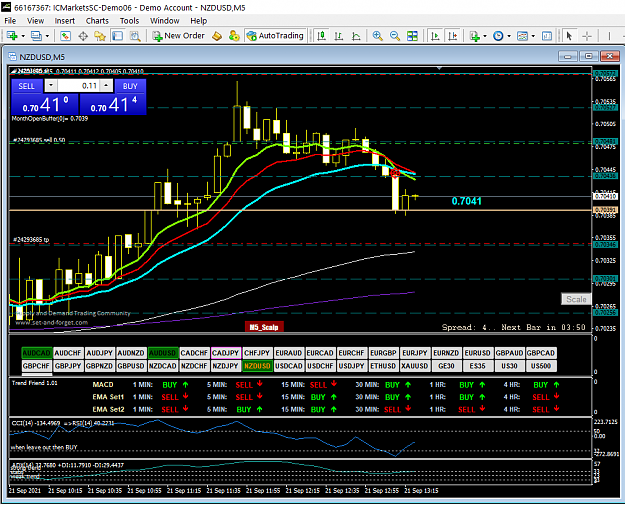Open the MetaEditor book icon
This screenshot has width=625, height=505.
216,36
